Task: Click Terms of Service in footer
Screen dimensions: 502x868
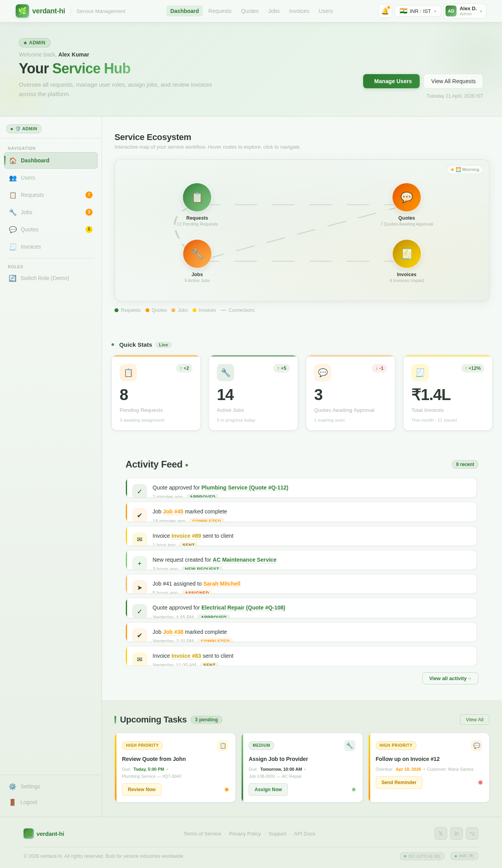Action: 202,833
